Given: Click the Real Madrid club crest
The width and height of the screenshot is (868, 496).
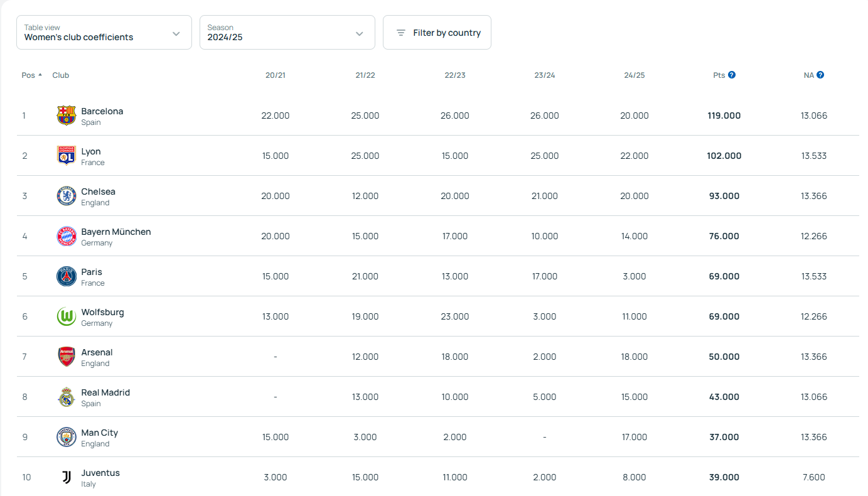Looking at the screenshot, I should [x=67, y=397].
